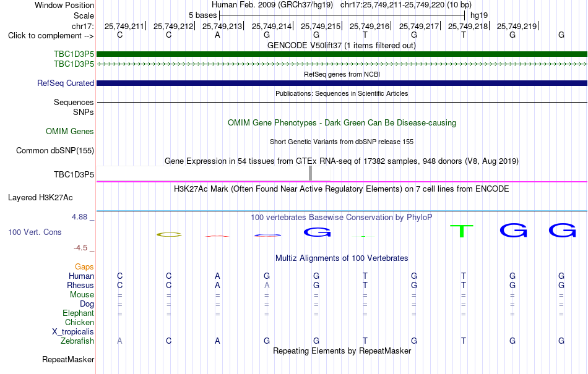Click the chr17:25,749,211-25,749,220 position text

(392, 5)
